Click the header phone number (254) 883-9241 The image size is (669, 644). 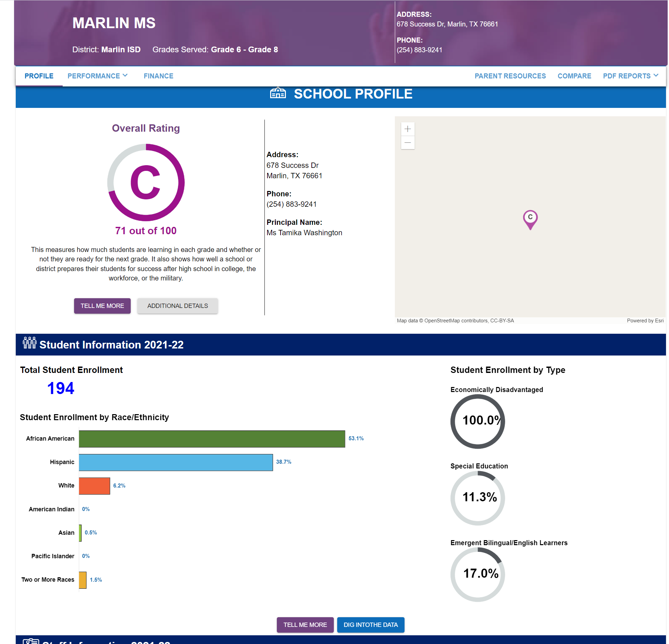tap(419, 50)
